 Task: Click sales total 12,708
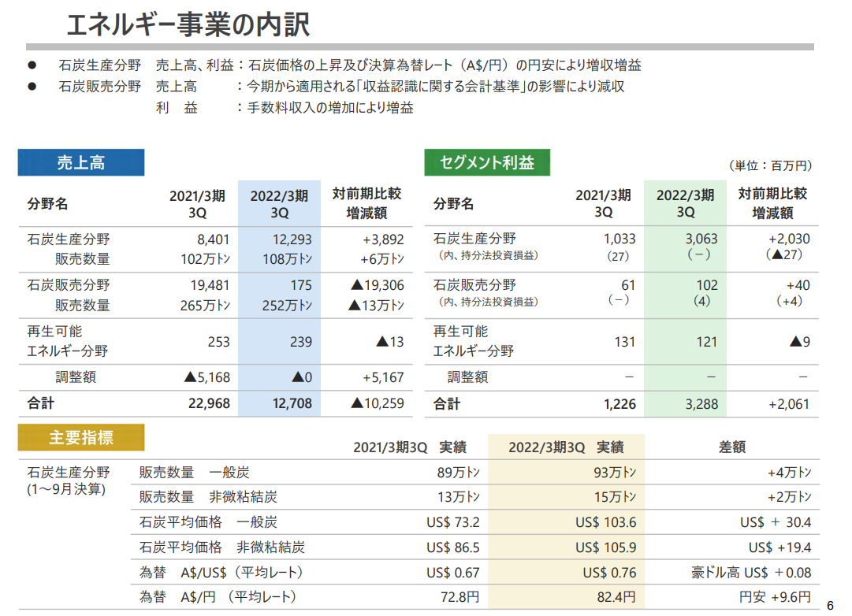click(x=292, y=403)
